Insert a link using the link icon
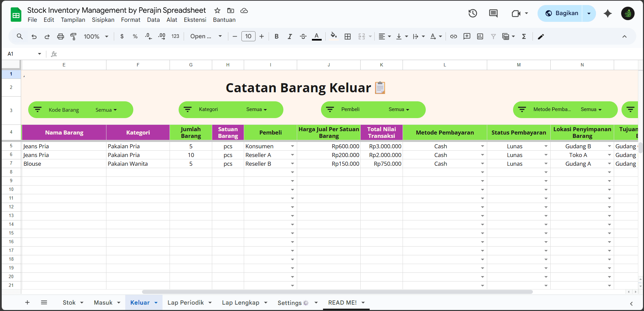This screenshot has width=644, height=311. pos(454,36)
